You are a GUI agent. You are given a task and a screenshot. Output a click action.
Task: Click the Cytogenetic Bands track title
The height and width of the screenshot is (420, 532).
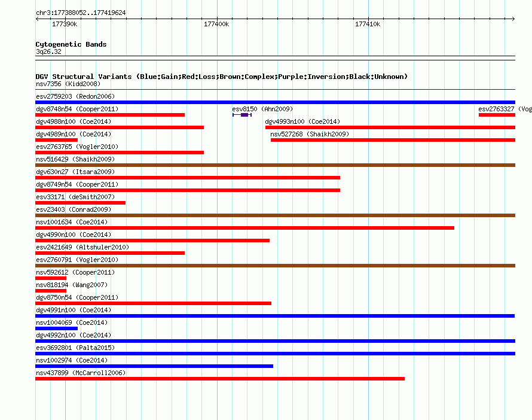pos(71,44)
